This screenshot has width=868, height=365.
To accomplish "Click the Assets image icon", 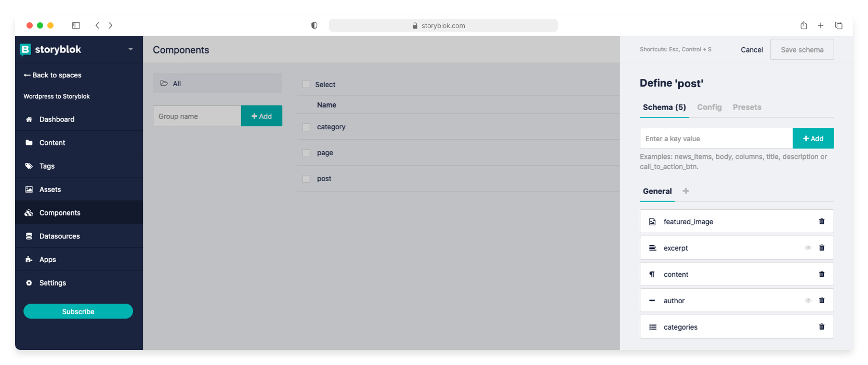I will tap(29, 190).
